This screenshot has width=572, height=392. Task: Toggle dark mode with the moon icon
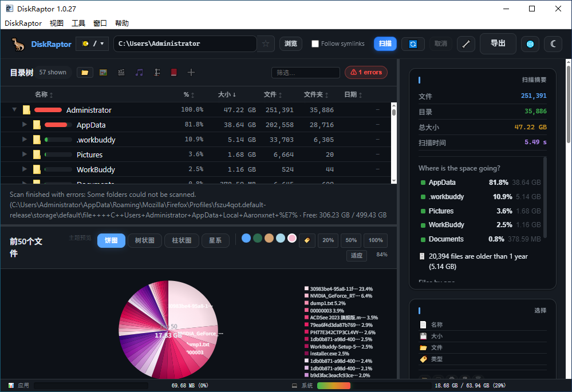click(x=553, y=43)
